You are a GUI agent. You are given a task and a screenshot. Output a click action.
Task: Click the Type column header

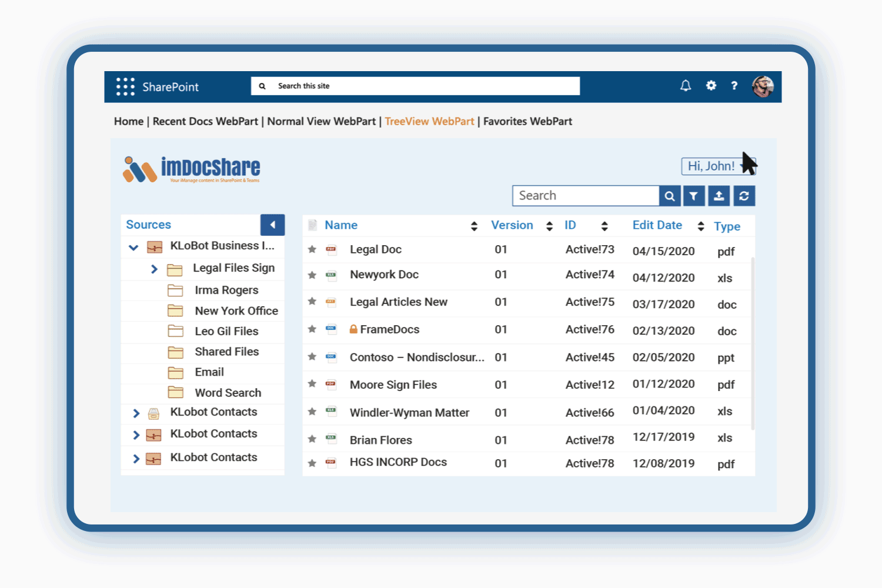(727, 226)
